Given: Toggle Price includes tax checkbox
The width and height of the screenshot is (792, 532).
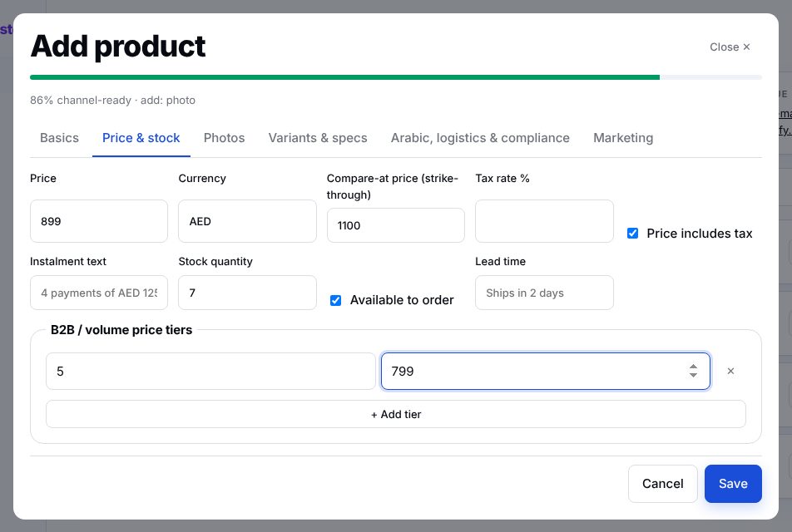Looking at the screenshot, I should point(632,234).
